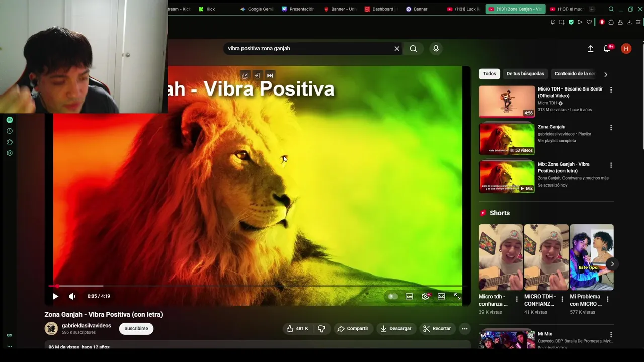Open the Micro TDH Besame Sin Sentir thumbnail
This screenshot has width=644, height=362.
coord(507,102)
